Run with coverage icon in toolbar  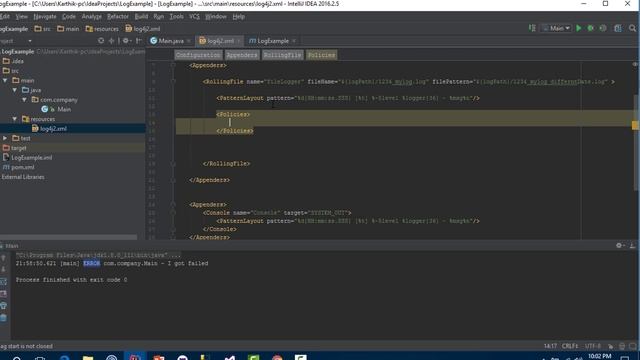(603, 28)
